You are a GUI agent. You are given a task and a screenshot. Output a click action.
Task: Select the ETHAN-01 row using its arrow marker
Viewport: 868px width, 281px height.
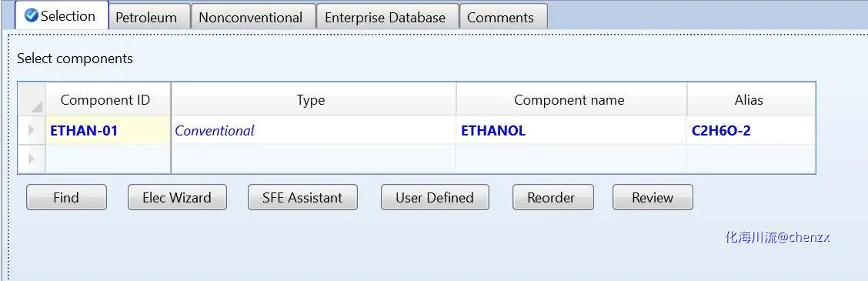(32, 130)
